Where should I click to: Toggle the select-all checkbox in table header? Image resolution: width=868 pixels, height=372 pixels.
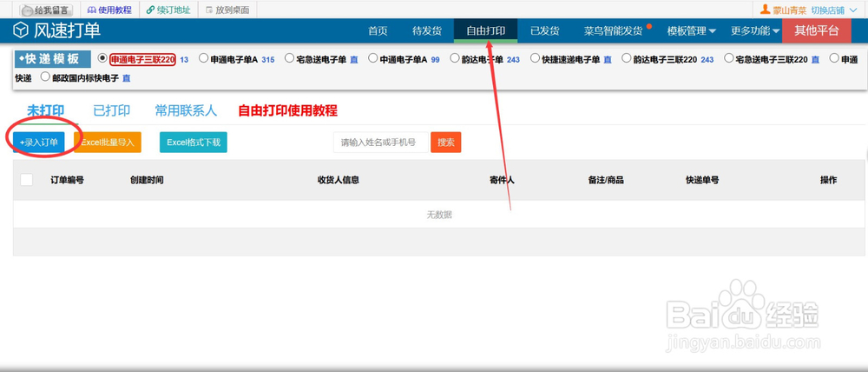26,180
